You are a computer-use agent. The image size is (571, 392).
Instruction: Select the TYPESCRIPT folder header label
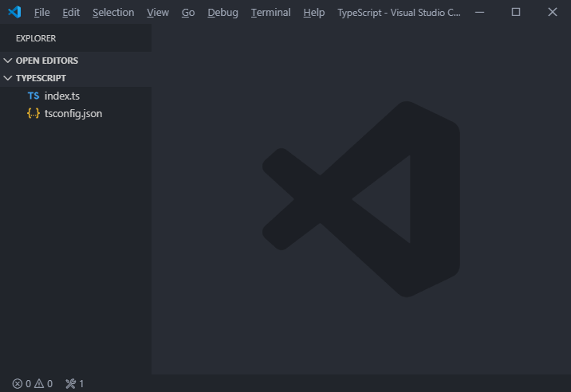coord(41,78)
